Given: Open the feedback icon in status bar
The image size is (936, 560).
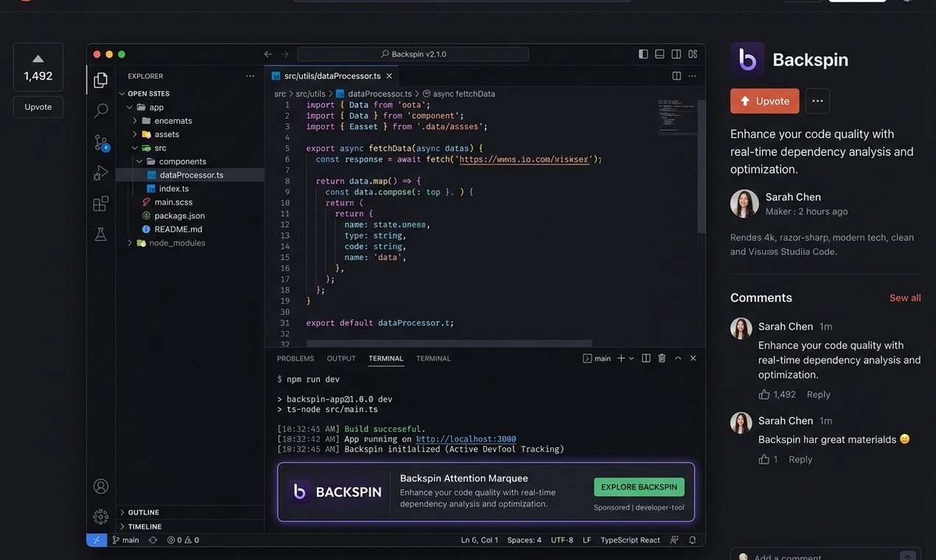Looking at the screenshot, I should pyautogui.click(x=674, y=540).
